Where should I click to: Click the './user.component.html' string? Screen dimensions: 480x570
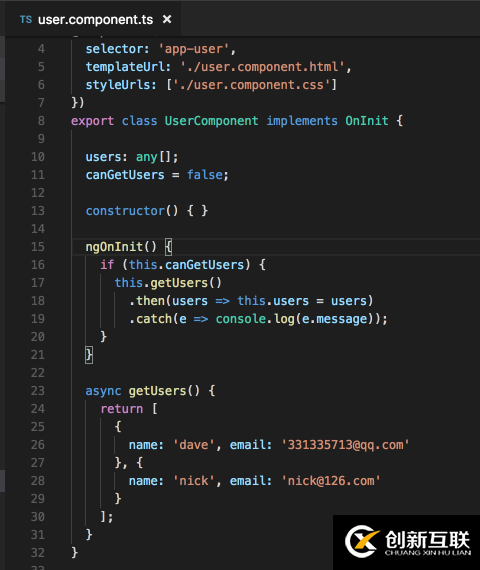coord(262,67)
